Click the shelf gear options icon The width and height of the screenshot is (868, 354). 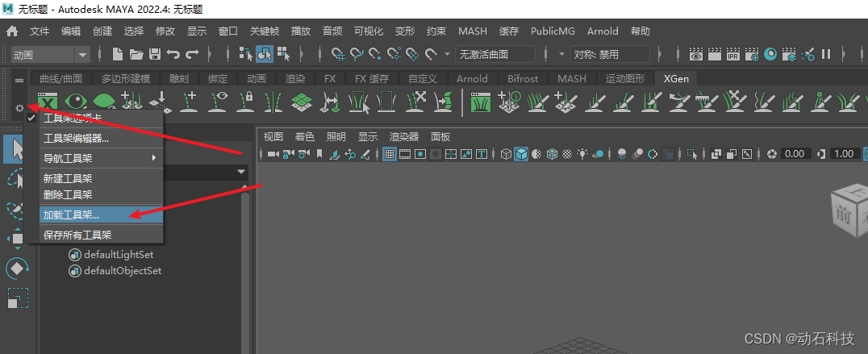(19, 108)
